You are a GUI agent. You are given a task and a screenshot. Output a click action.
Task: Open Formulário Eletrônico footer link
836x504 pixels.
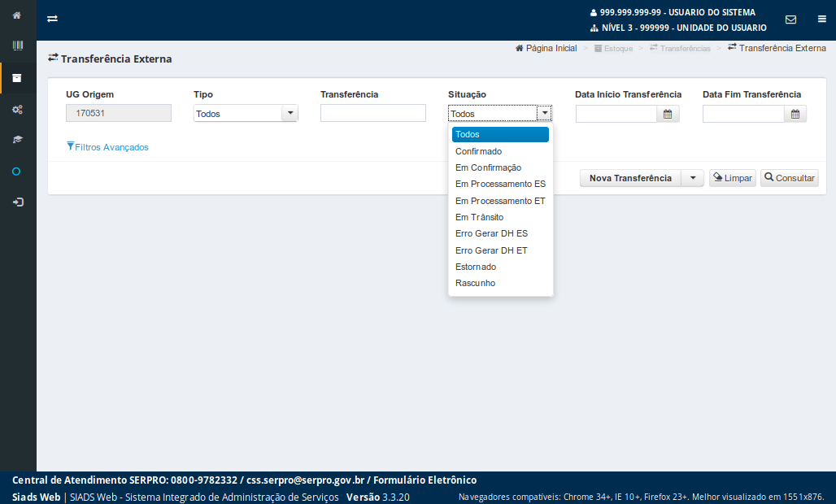(425, 480)
